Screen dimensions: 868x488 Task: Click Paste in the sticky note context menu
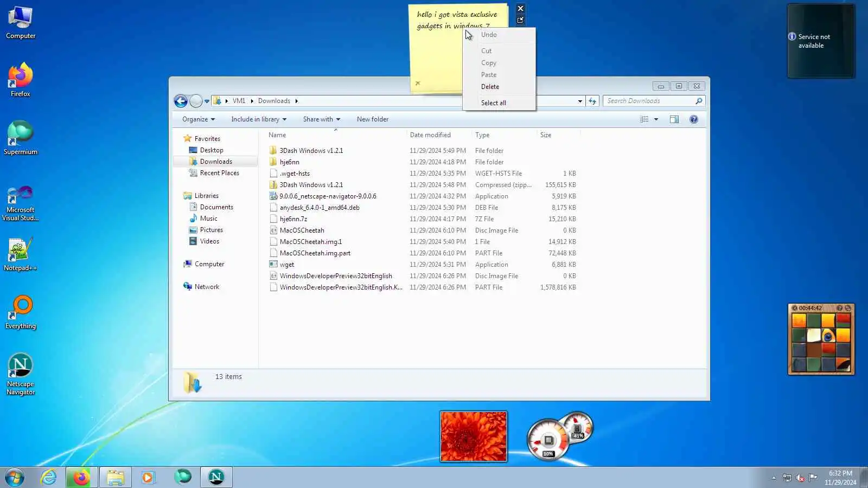pyautogui.click(x=499, y=75)
